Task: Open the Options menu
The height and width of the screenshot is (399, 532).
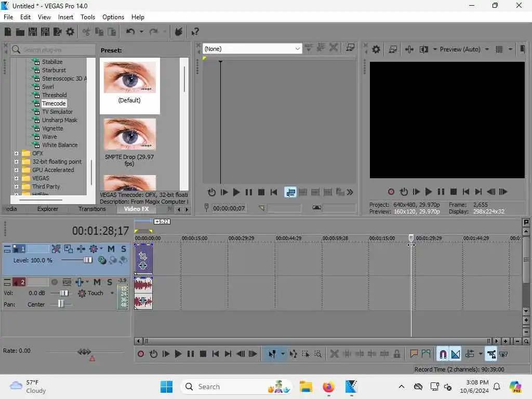Action: tap(113, 17)
